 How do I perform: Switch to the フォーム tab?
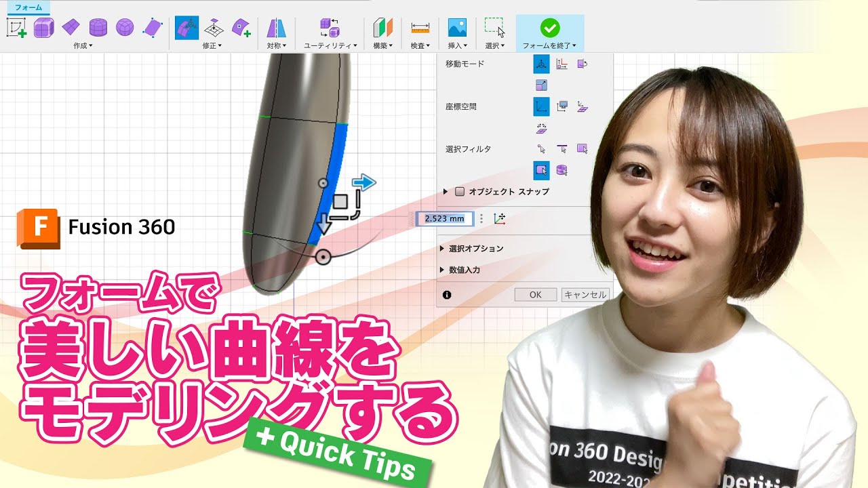28,8
